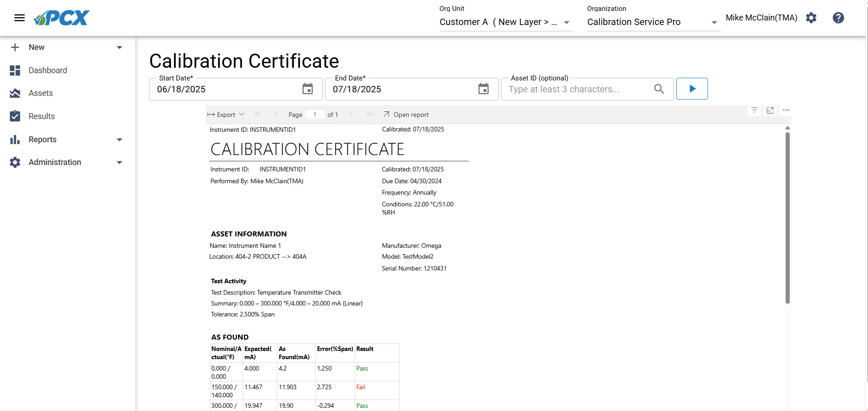Click the Reports bar chart icon
Screen dimensions: 868x411
(15, 140)
